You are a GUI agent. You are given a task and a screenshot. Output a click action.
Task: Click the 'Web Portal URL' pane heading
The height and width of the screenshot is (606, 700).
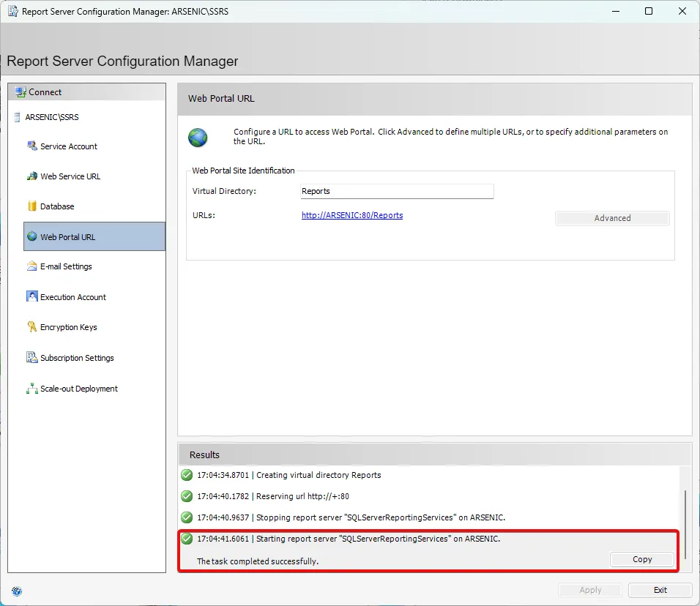[x=221, y=98]
